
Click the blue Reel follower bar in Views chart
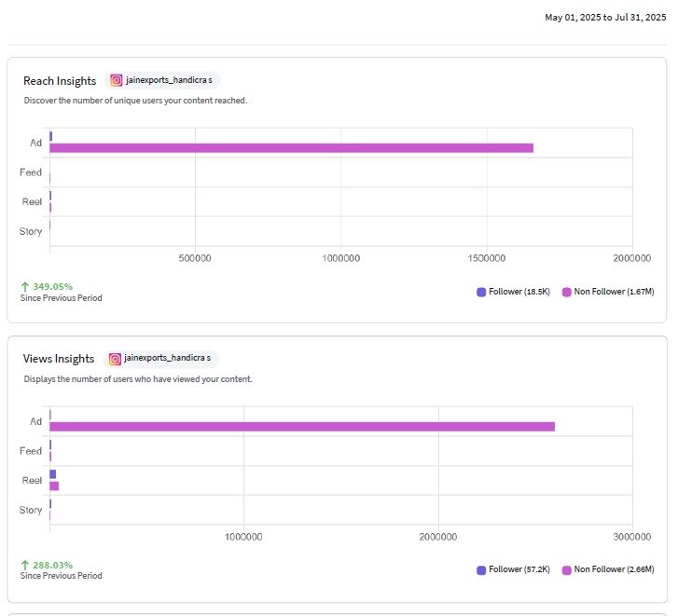click(53, 474)
